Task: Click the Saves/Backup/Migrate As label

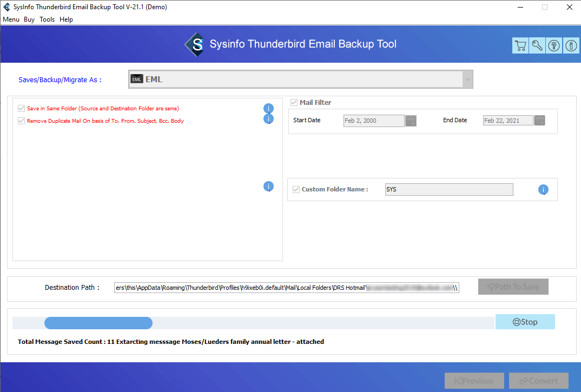Action: click(x=60, y=79)
